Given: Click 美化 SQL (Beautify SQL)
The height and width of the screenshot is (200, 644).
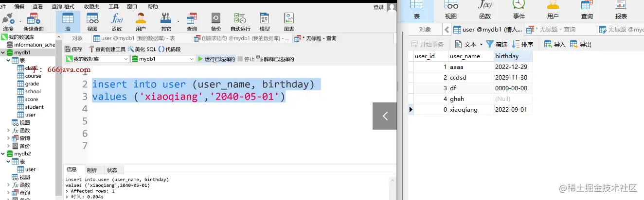Looking at the screenshot, I should pos(142,49).
